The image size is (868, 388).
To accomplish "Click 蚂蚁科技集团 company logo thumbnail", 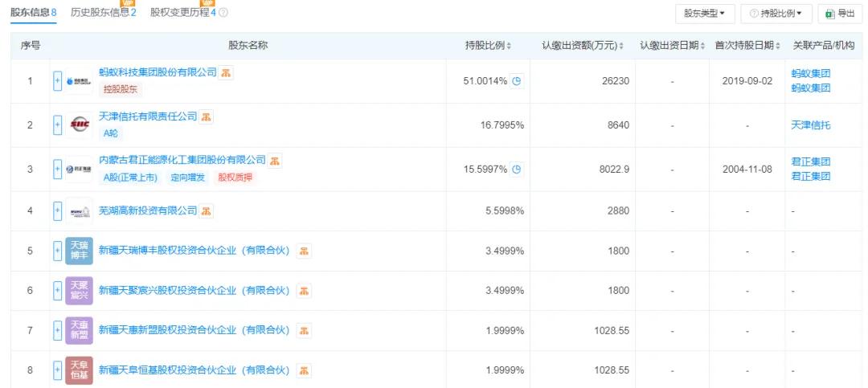I will coord(79,81).
